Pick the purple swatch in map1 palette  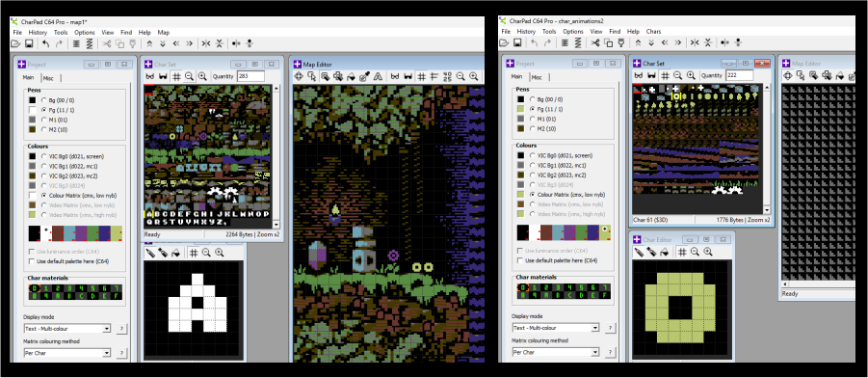(x=80, y=233)
